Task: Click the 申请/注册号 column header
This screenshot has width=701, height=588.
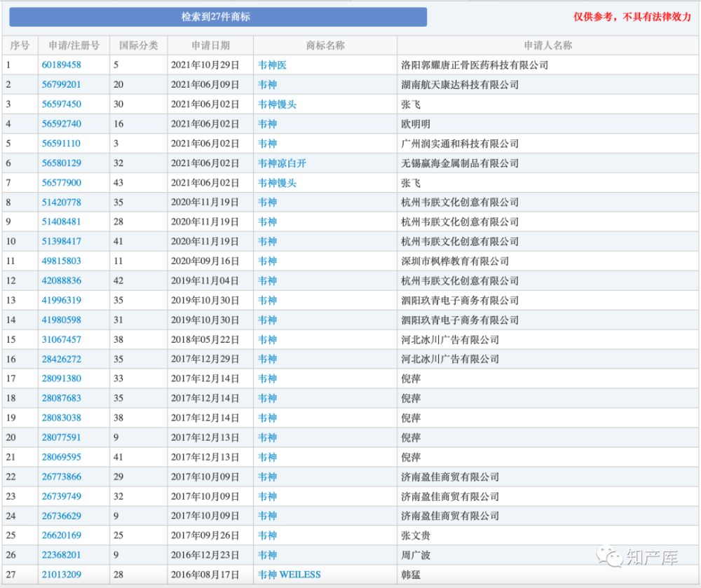Action: (x=74, y=45)
